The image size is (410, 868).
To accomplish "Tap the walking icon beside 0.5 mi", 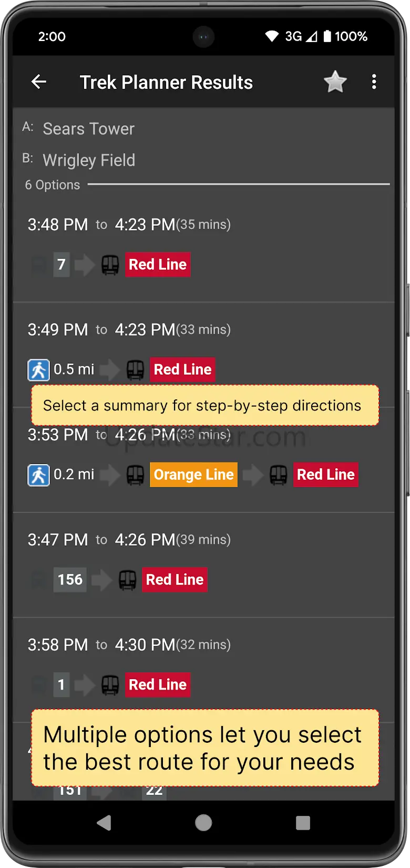I will 38,370.
